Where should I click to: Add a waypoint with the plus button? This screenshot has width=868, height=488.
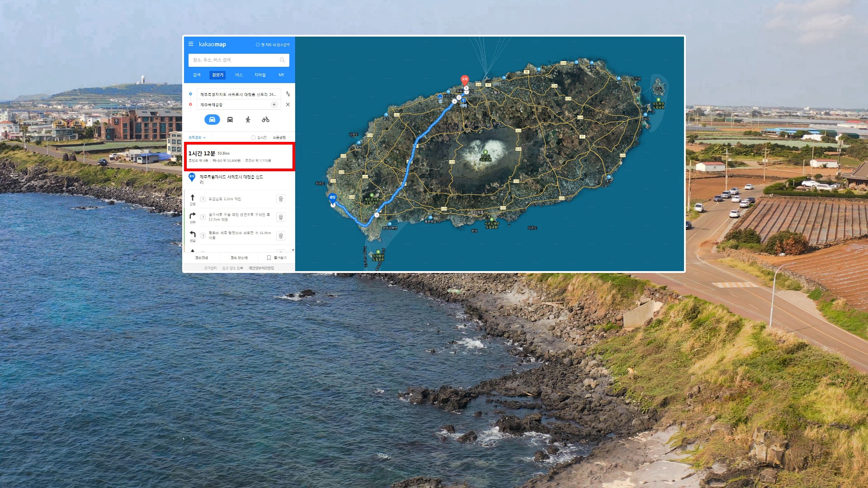[x=274, y=104]
